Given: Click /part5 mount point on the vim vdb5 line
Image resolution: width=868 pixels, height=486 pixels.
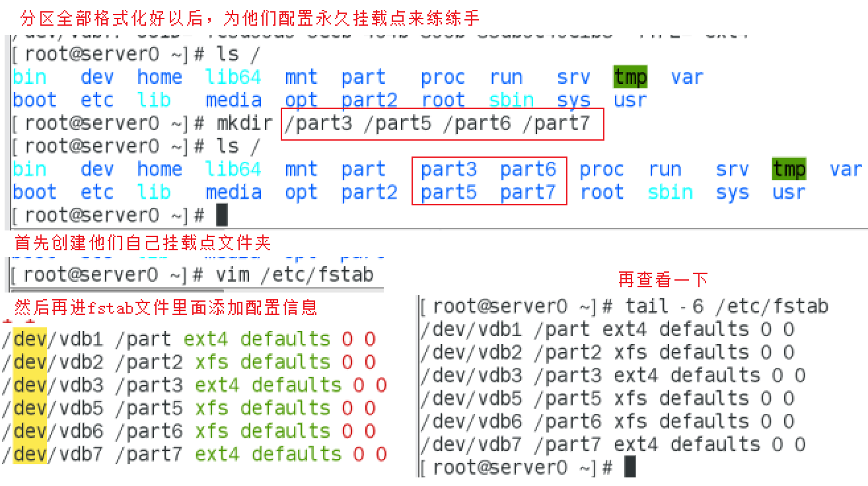Looking at the screenshot, I should pyautogui.click(x=149, y=409).
